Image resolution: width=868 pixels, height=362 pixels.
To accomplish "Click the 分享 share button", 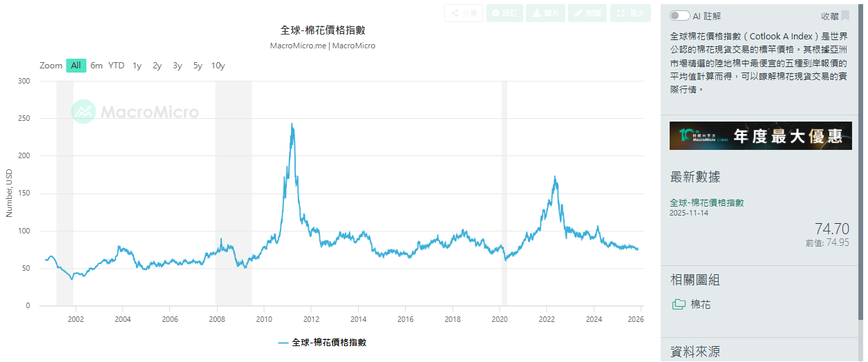I will pos(464,13).
